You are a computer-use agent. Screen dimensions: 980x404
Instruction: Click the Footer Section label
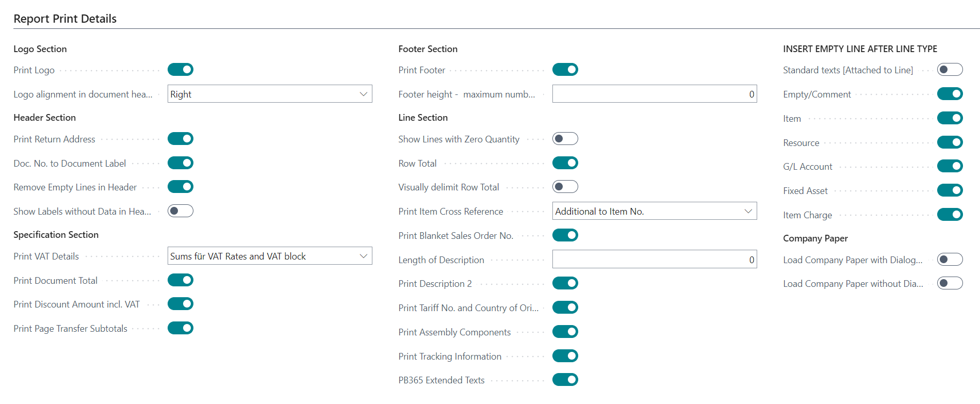(x=428, y=49)
